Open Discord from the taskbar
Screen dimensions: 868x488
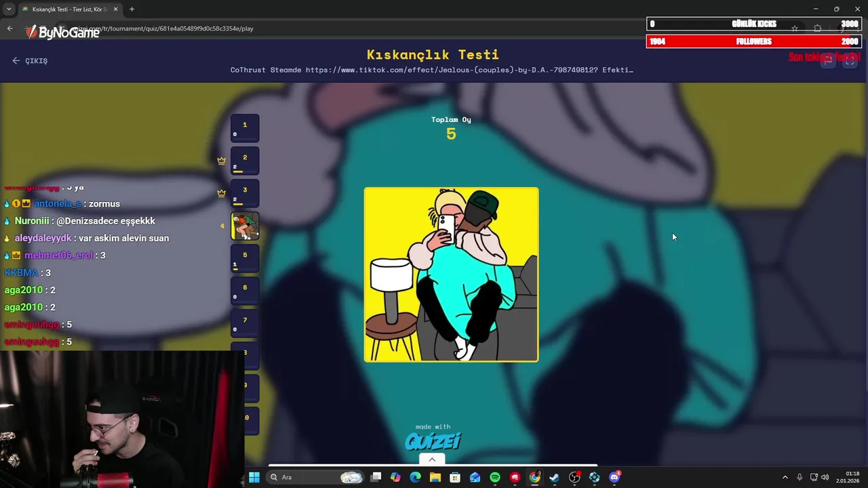tap(614, 477)
